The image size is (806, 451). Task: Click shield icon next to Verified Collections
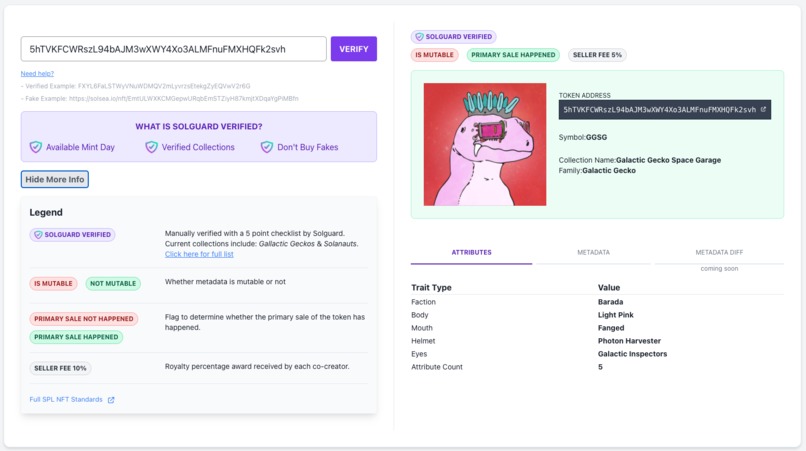pos(151,147)
